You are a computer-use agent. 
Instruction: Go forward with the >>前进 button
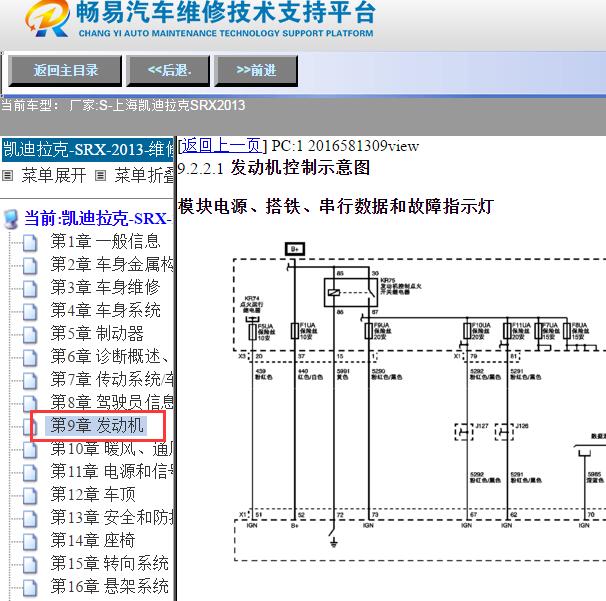click(256, 71)
